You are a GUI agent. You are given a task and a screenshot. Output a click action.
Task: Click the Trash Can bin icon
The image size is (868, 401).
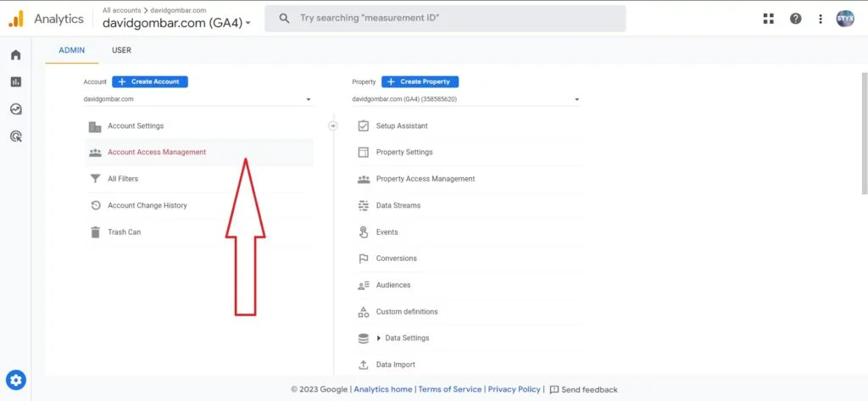[95, 232]
